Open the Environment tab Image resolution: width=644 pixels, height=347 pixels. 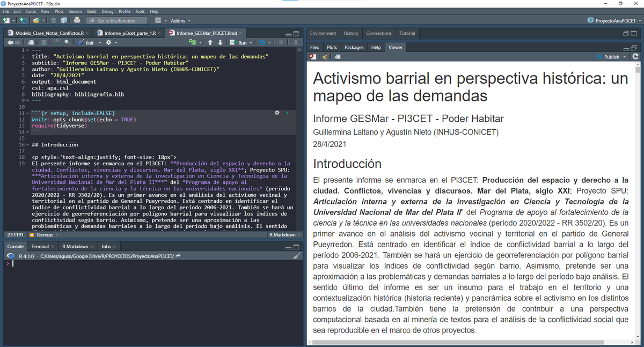point(323,33)
